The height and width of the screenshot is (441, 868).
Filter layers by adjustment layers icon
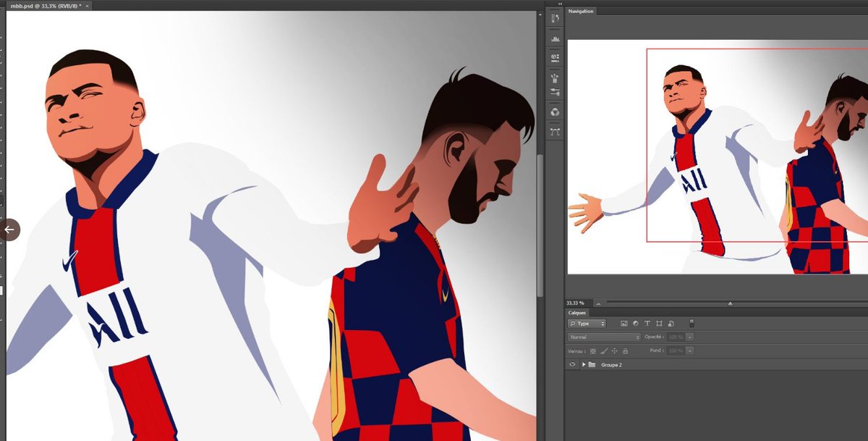click(635, 324)
